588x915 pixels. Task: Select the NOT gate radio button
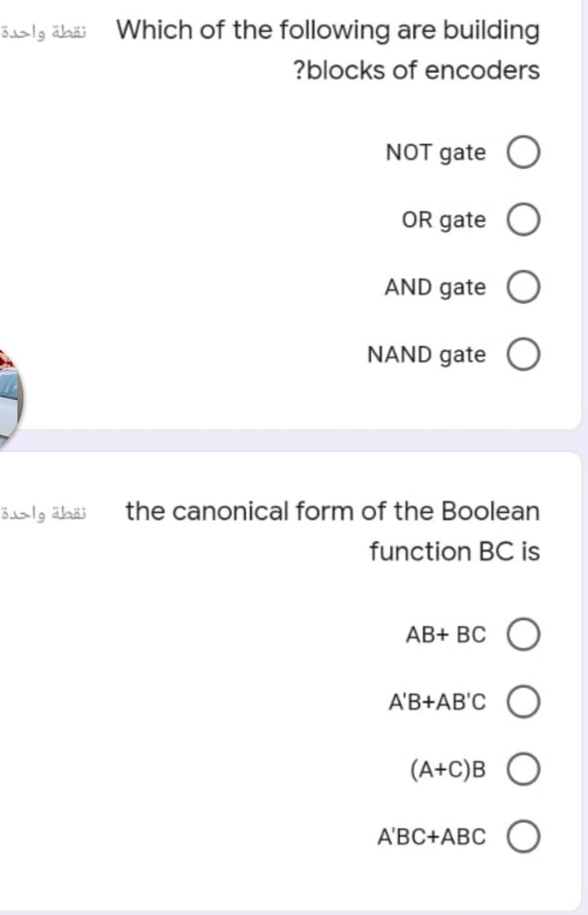tap(524, 153)
